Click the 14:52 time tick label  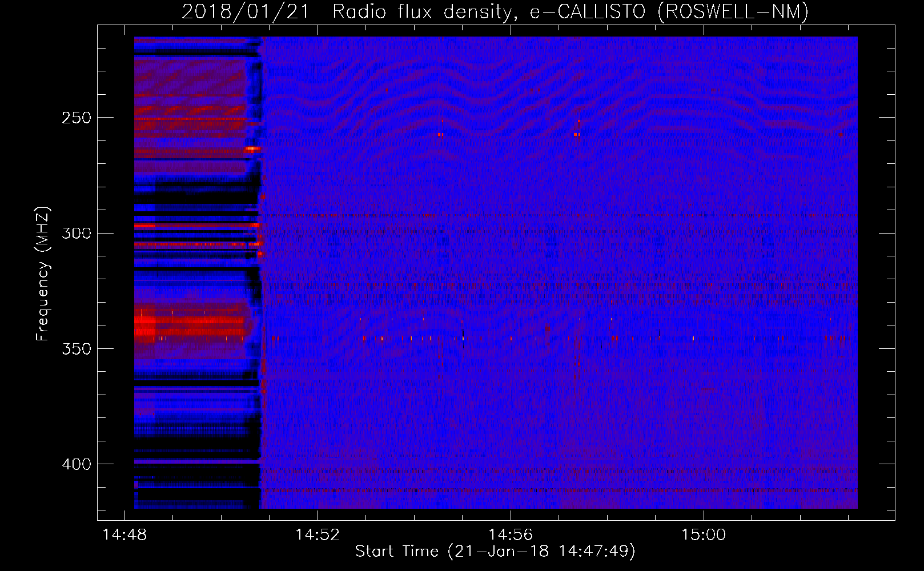pos(318,535)
